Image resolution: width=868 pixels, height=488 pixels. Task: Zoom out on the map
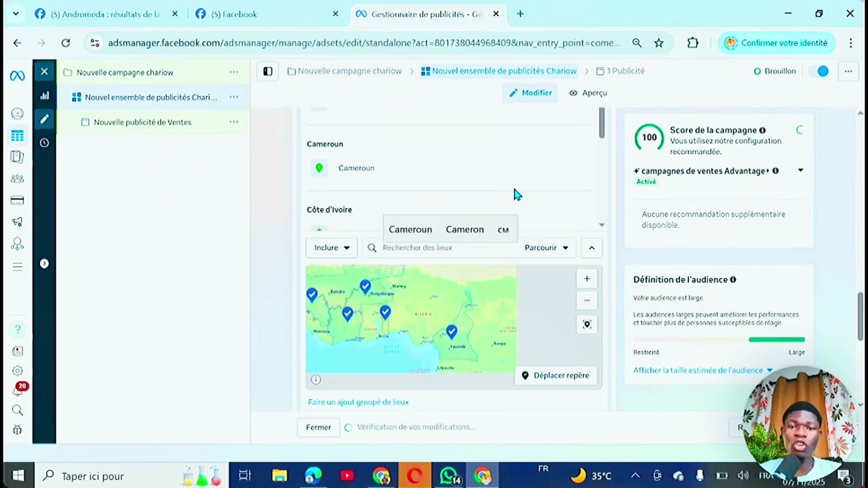click(x=587, y=300)
